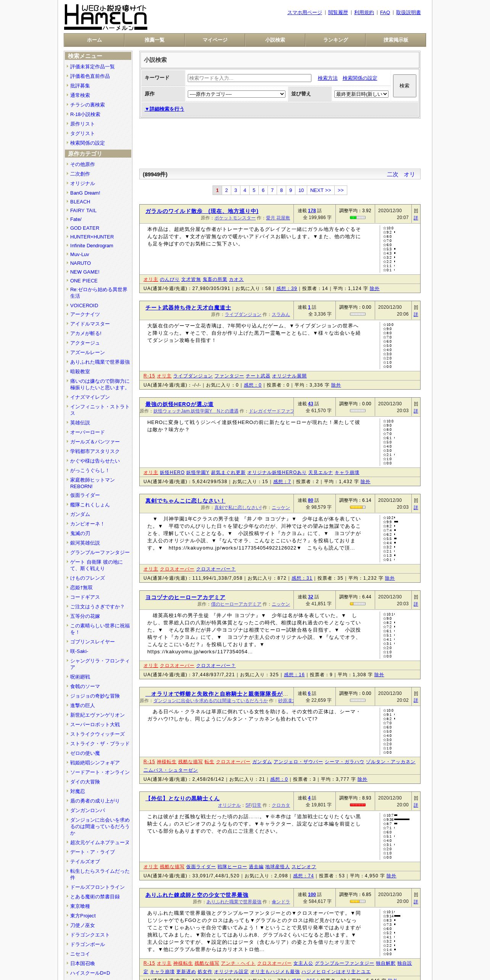Open the 推薦一覧 navigation tab
Viewport: 490px width, 980px height.
point(155,40)
